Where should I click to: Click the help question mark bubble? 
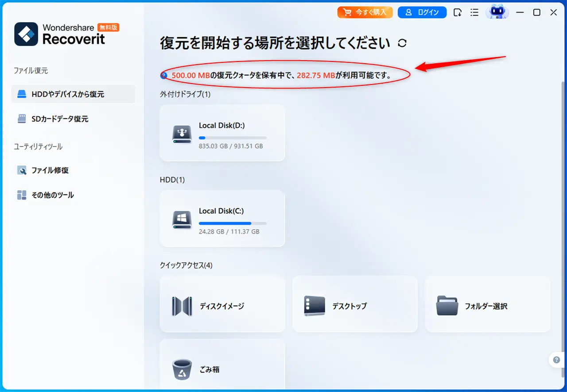point(556,360)
